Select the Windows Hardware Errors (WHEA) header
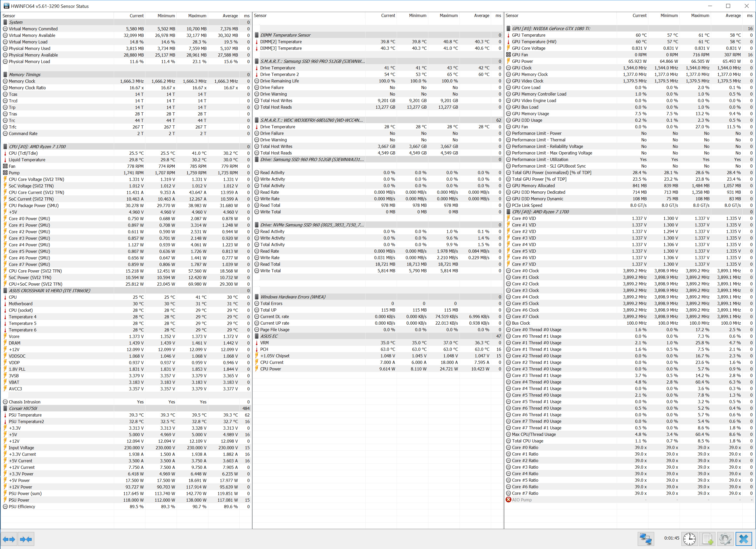The width and height of the screenshot is (756, 549). pyautogui.click(x=293, y=297)
